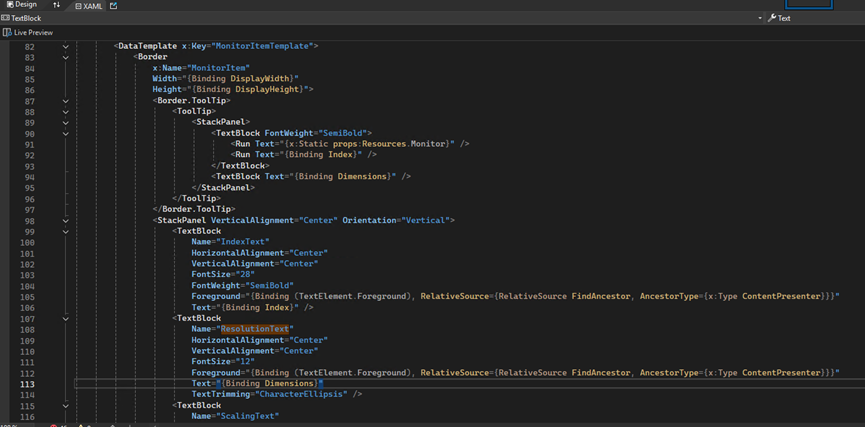Image resolution: width=865 pixels, height=427 pixels.
Task: Fold the SemiBold TextBlock at line 90
Action: tap(66, 134)
